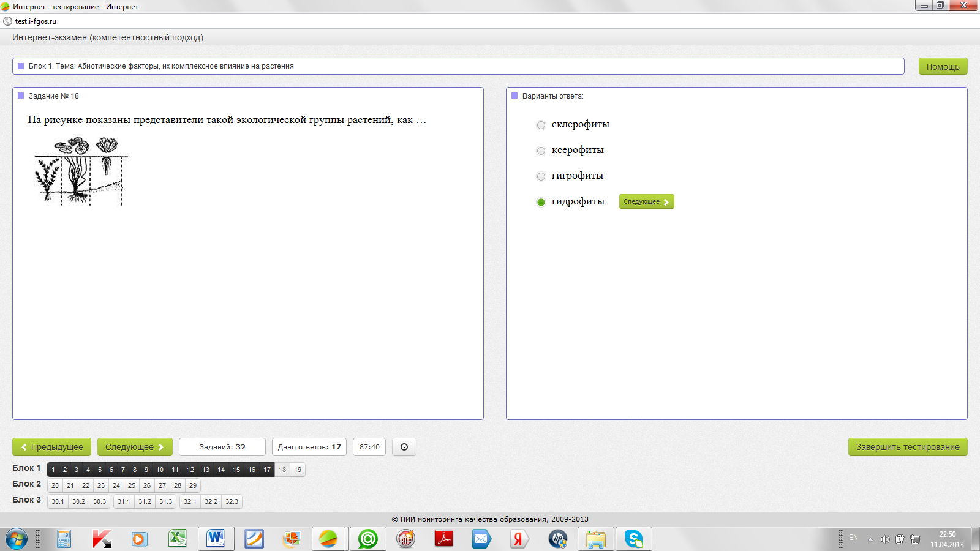Open question 17 in Блок 1
This screenshot has height=551, width=980.
tap(267, 470)
